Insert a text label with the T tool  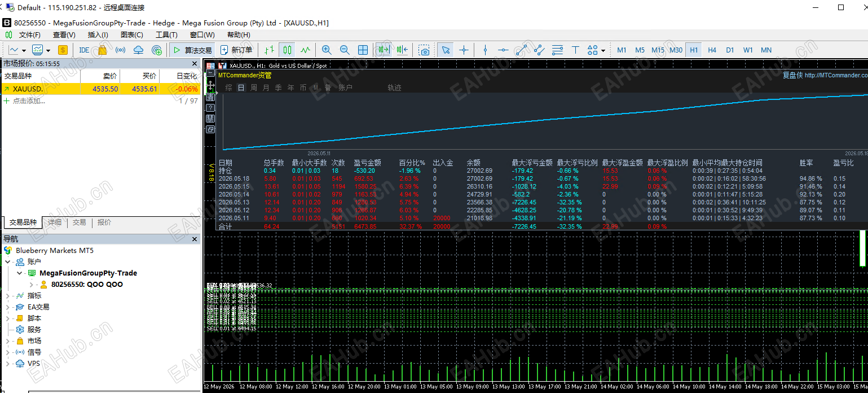click(x=575, y=50)
